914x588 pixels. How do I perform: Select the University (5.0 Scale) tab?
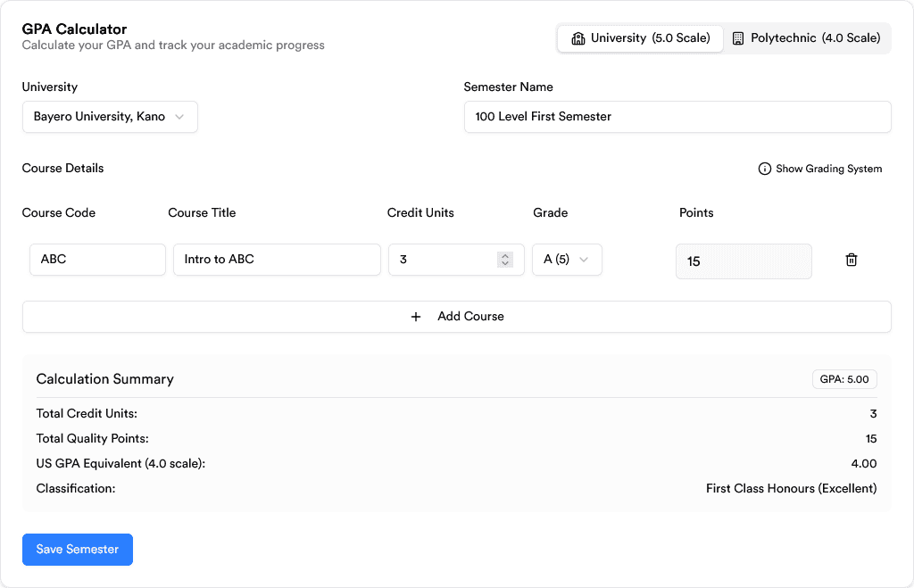[x=639, y=37]
